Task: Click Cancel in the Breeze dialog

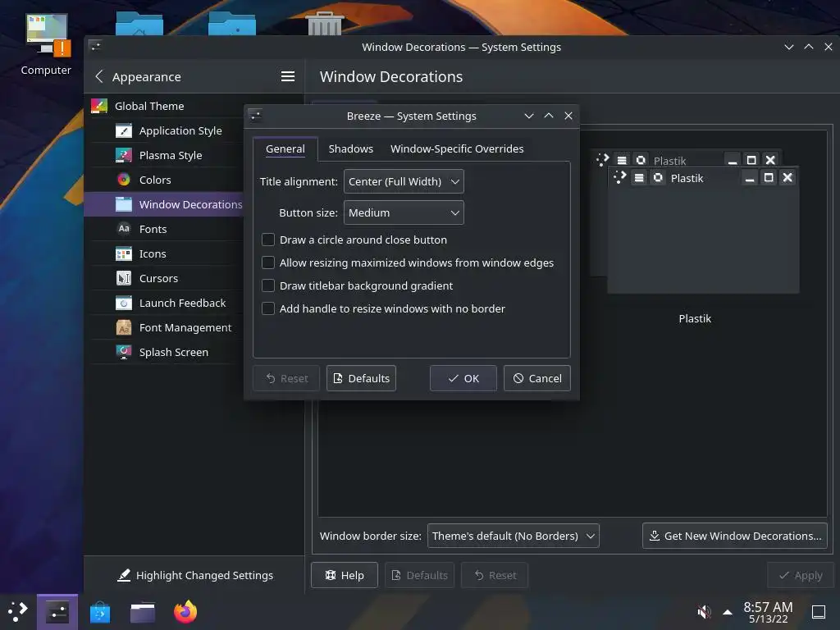Action: point(536,378)
